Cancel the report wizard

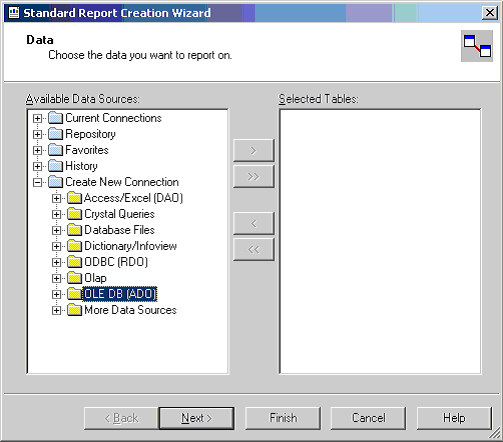pos(368,418)
